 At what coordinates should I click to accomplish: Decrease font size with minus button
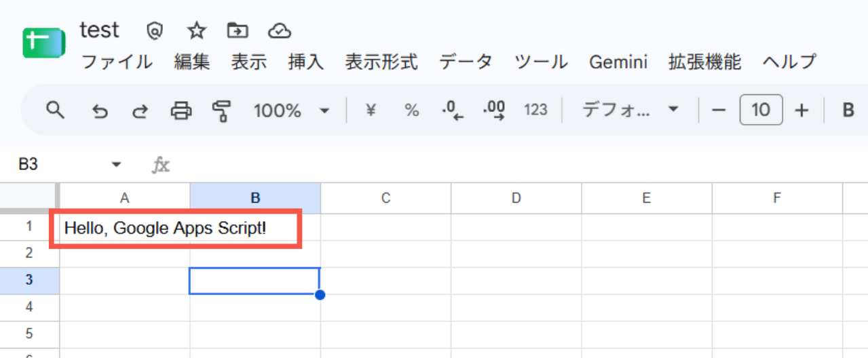coord(719,111)
